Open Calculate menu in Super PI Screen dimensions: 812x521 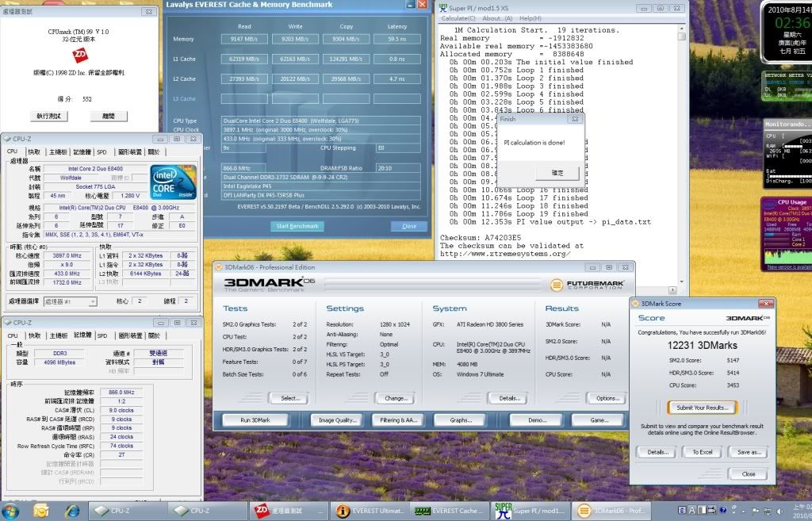[458, 18]
